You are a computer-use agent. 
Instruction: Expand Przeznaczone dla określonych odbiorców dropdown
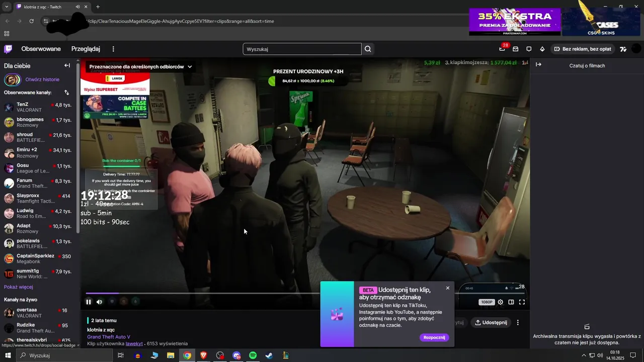(x=140, y=66)
